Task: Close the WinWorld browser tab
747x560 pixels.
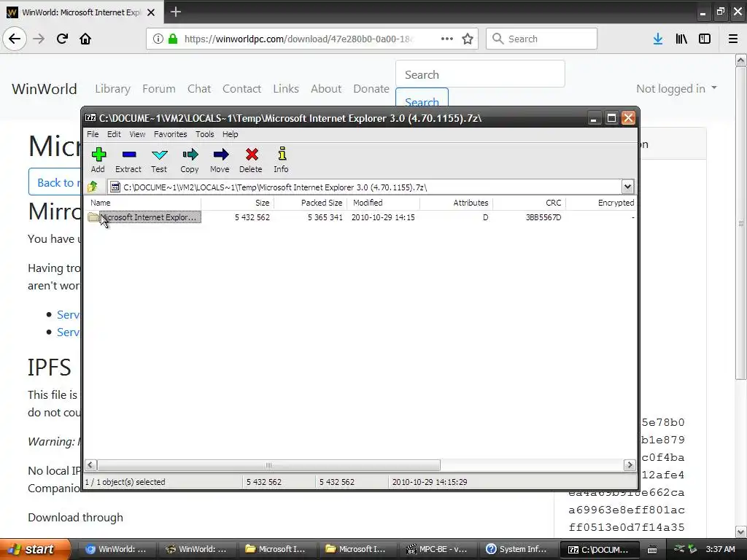Action: click(x=151, y=12)
